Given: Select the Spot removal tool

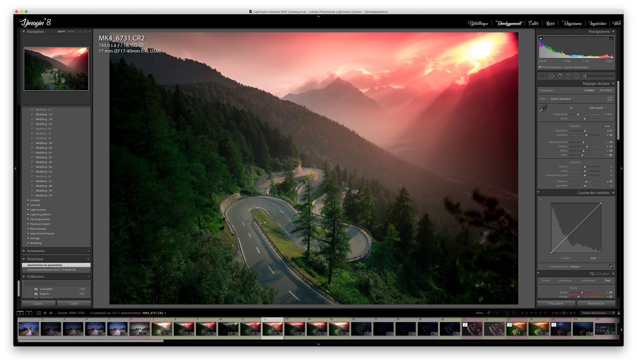Looking at the screenshot, I should pyautogui.click(x=551, y=76).
